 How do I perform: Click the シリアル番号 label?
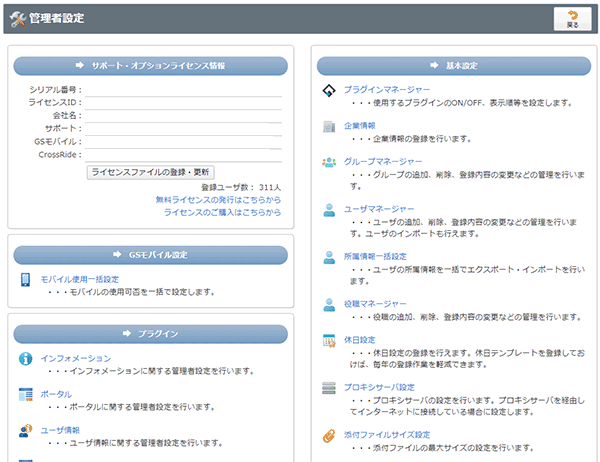(55, 90)
